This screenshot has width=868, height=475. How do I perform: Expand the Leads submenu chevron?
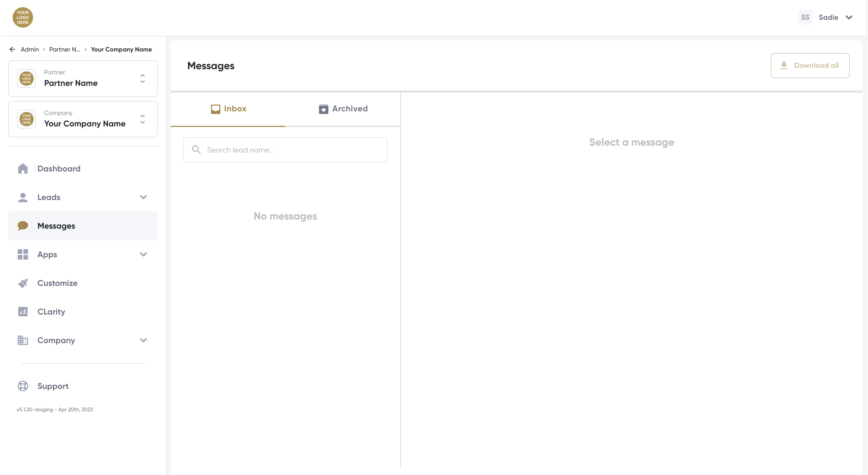[x=143, y=197]
